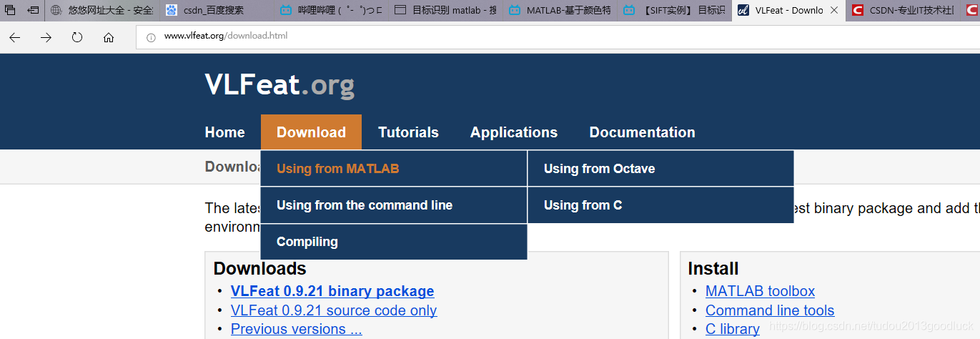The width and height of the screenshot is (980, 339).
Task: Switch to the 哔哩哔哩 tab
Action: 330,10
